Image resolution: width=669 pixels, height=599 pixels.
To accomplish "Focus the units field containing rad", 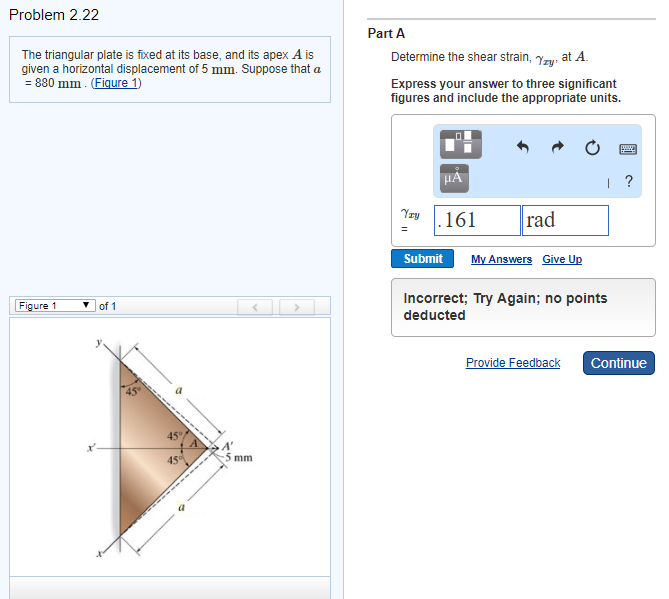I will 564,220.
